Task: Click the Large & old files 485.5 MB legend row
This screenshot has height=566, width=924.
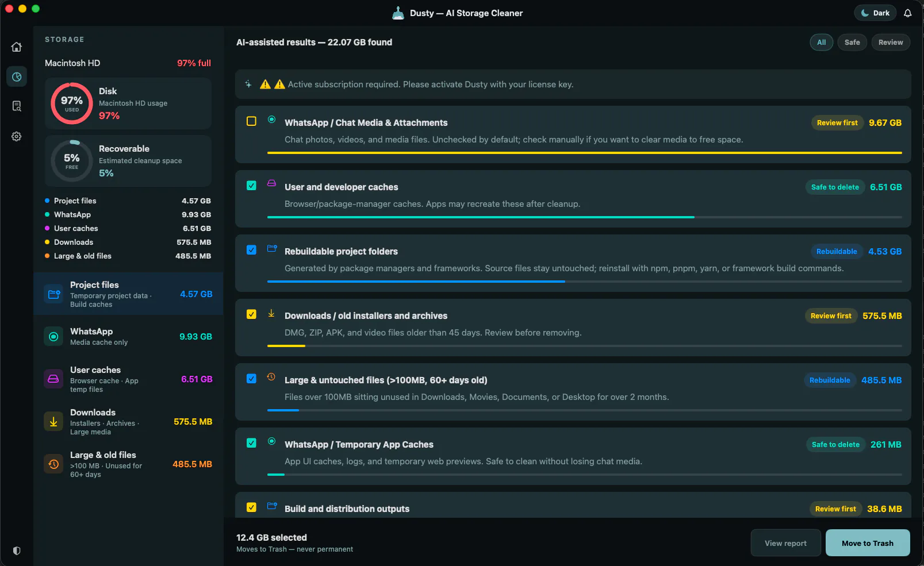Action: tap(128, 256)
